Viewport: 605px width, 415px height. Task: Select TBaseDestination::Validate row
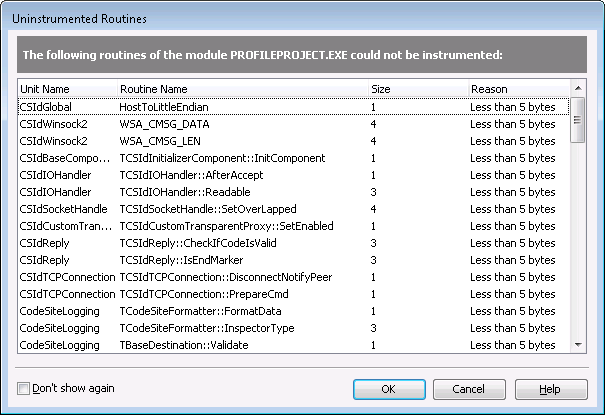click(294, 345)
